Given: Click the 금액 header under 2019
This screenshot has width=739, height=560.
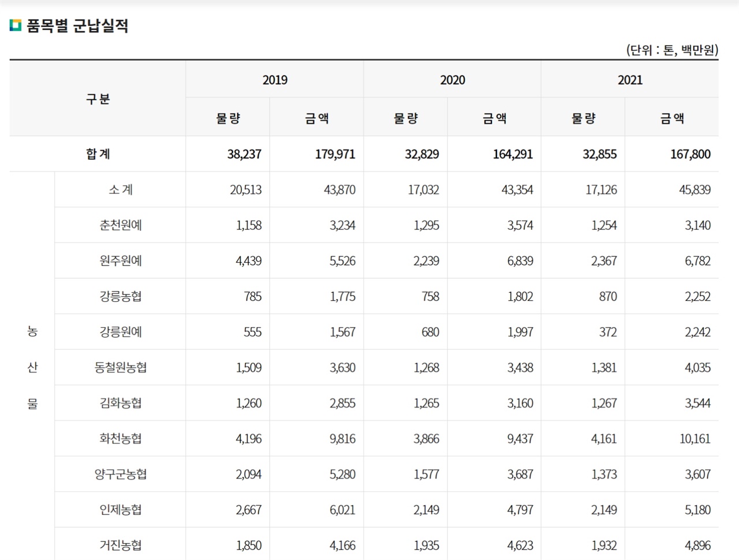Looking at the screenshot, I should (x=317, y=118).
